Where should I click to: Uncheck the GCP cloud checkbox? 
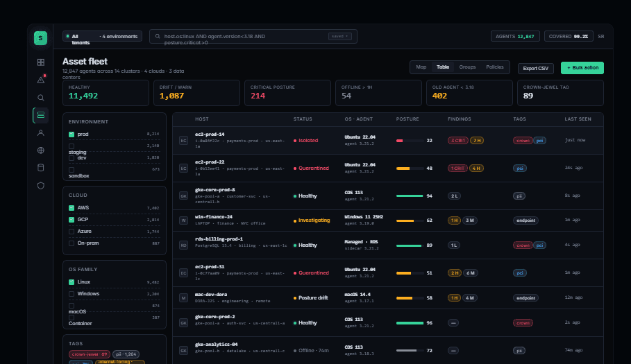point(71,220)
